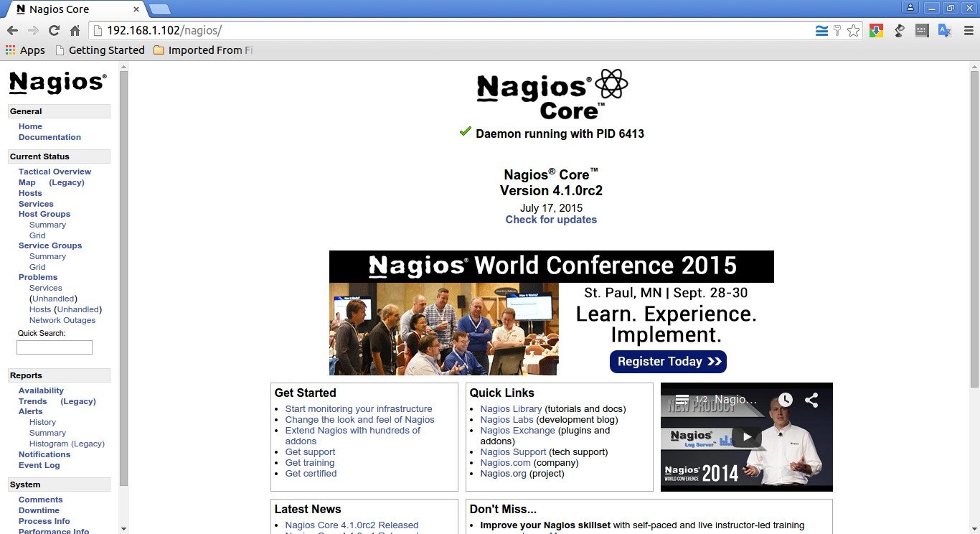This screenshot has height=534, width=980.
Task: Open Nagios Core 4.1.0rc2 Released news
Action: pyautogui.click(x=352, y=525)
